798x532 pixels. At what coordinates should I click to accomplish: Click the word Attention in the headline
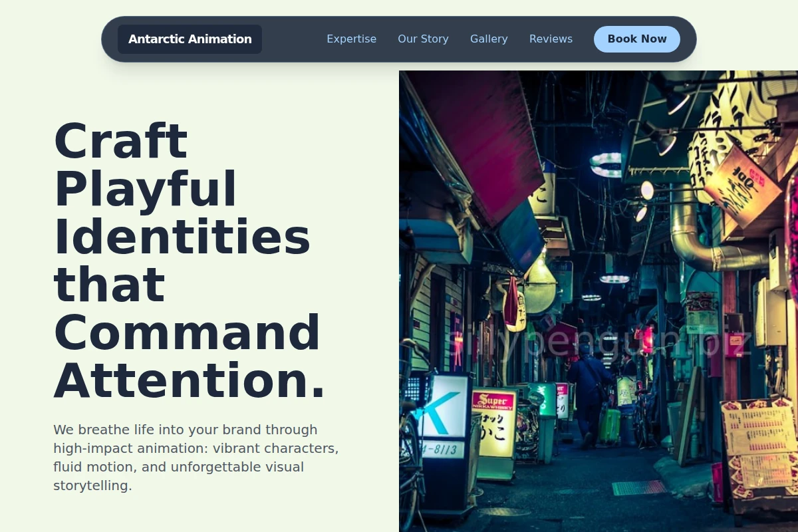click(x=184, y=380)
